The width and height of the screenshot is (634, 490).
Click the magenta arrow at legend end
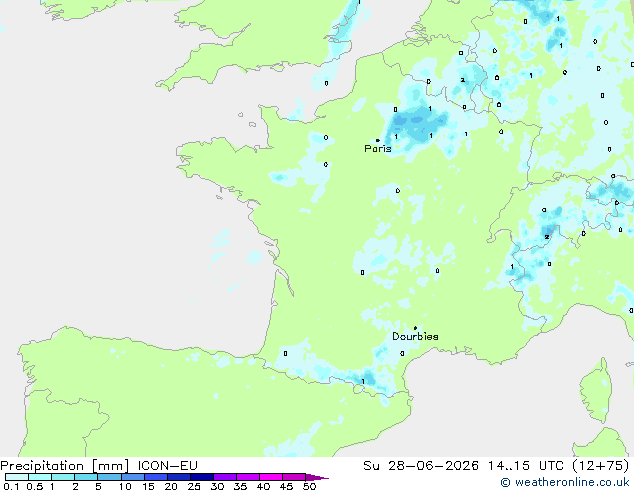(317, 477)
